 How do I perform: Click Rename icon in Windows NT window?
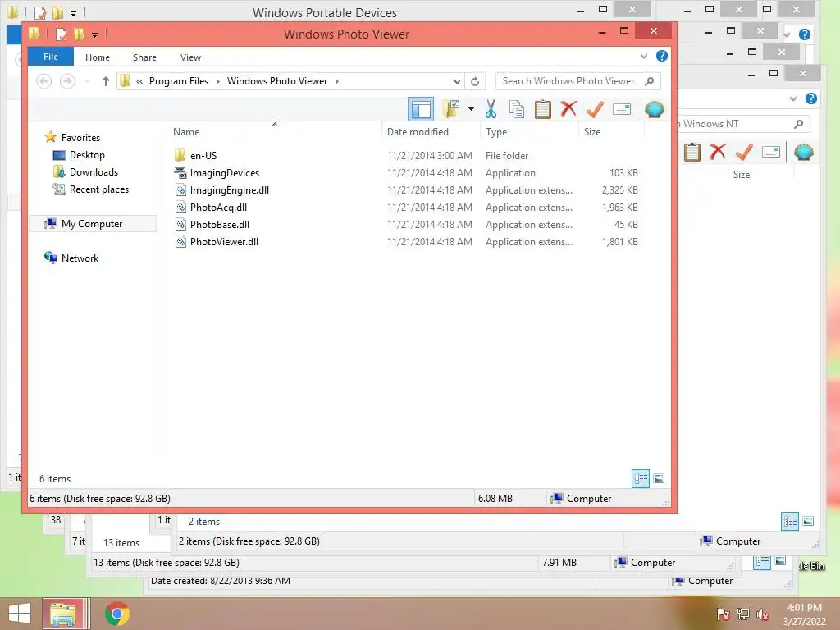point(770,152)
